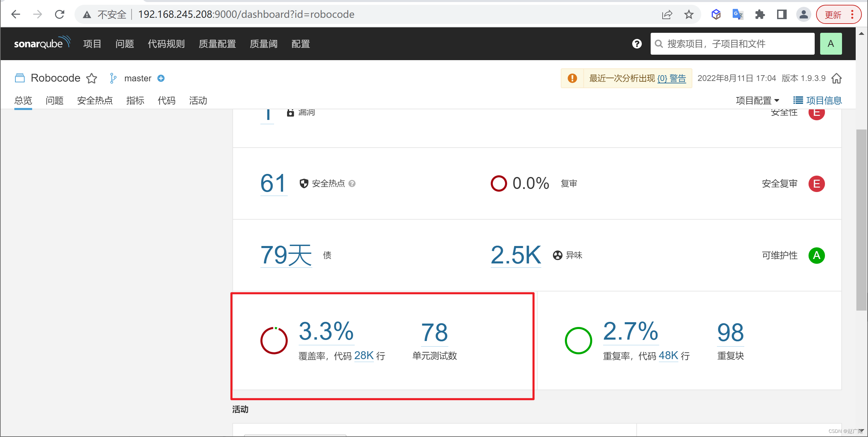868x437 pixels.
Task: Click the SonarQube logo
Action: pos(42,43)
